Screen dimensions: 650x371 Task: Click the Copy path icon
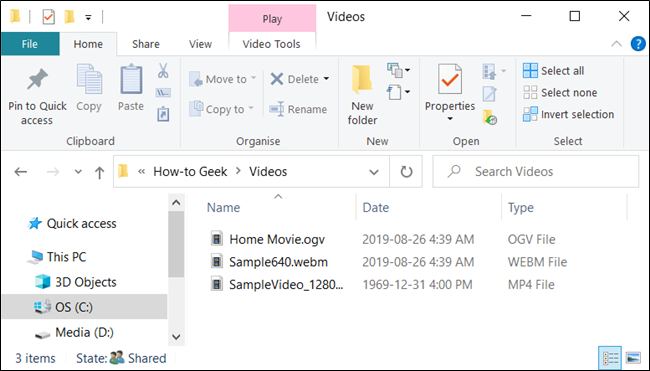163,92
